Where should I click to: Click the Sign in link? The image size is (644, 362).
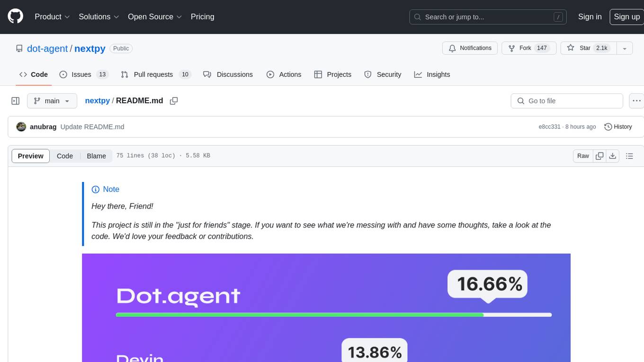[590, 17]
